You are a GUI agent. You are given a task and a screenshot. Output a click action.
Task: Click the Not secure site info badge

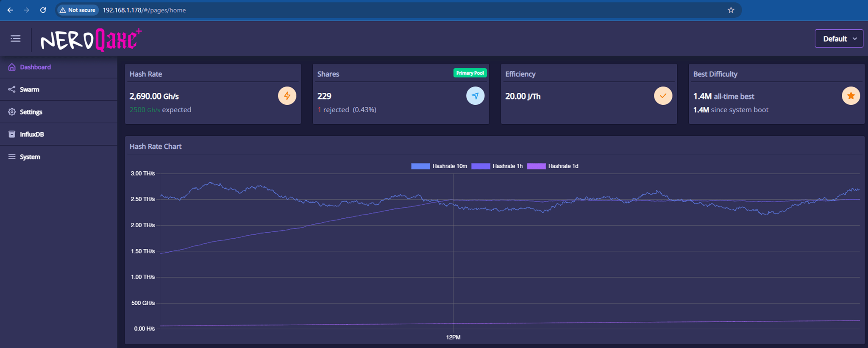[78, 10]
